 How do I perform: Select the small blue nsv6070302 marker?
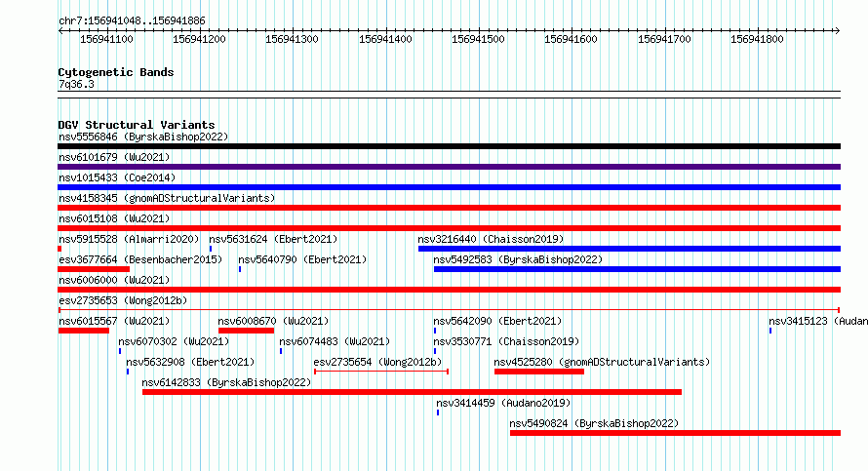click(120, 351)
